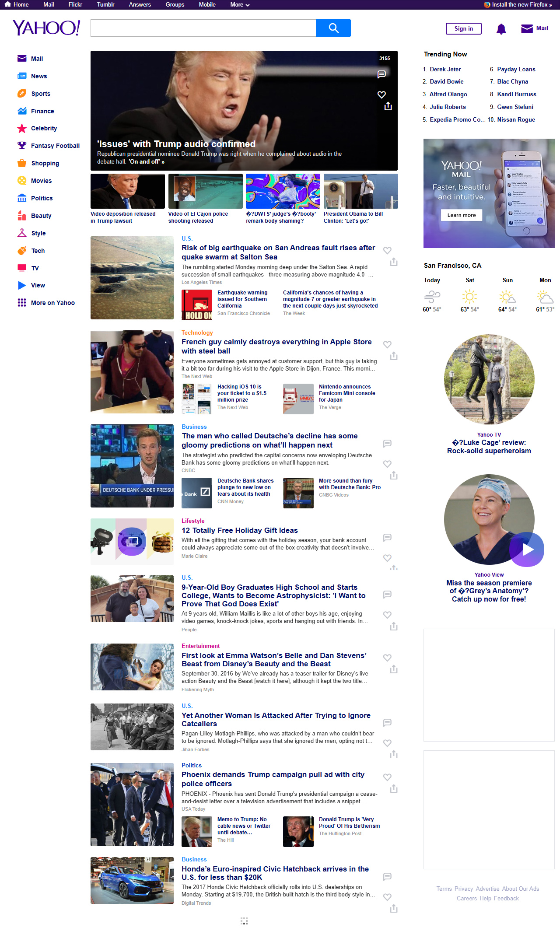Share the Beauty and the Beast article
This screenshot has height=945, width=560.
tap(394, 669)
